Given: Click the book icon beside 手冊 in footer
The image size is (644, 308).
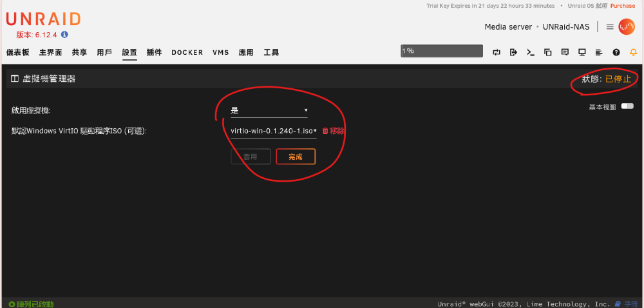Looking at the screenshot, I should pyautogui.click(x=618, y=304).
